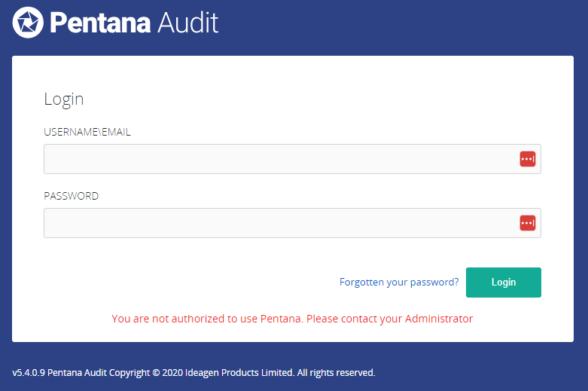The image size is (588, 391).
Task: Click the Audit word in header
Action: 187,23
